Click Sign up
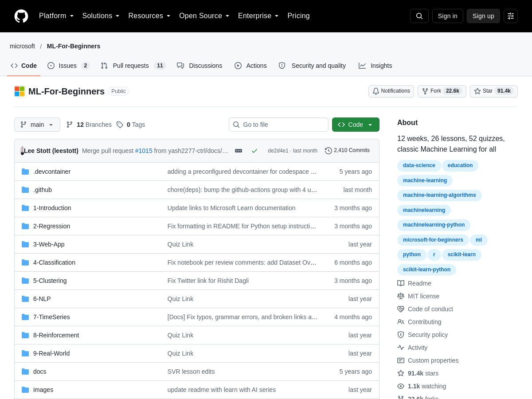Screen dimensions: 532x399 pyautogui.click(x=483, y=16)
